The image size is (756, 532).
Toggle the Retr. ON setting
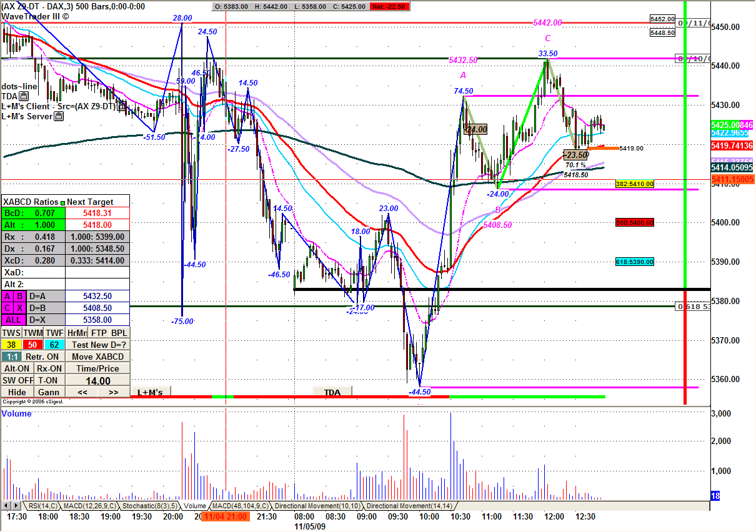tap(42, 357)
